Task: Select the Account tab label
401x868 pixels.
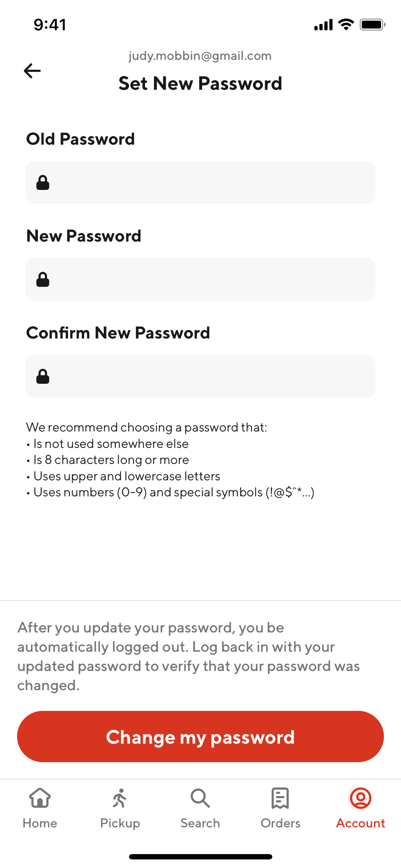Action: [x=360, y=823]
